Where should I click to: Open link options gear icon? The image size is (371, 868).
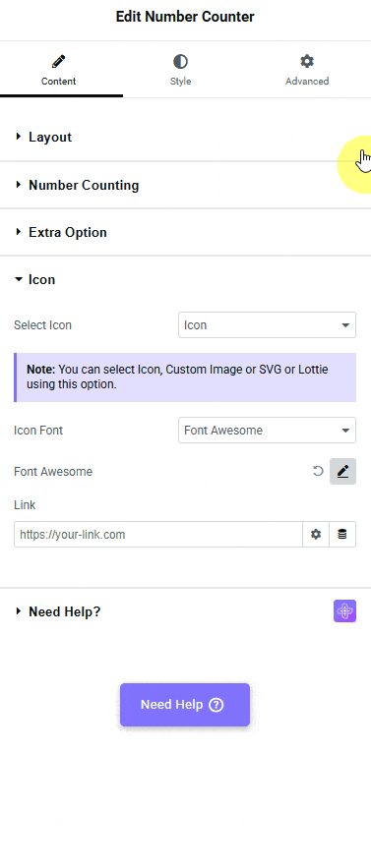click(x=316, y=535)
